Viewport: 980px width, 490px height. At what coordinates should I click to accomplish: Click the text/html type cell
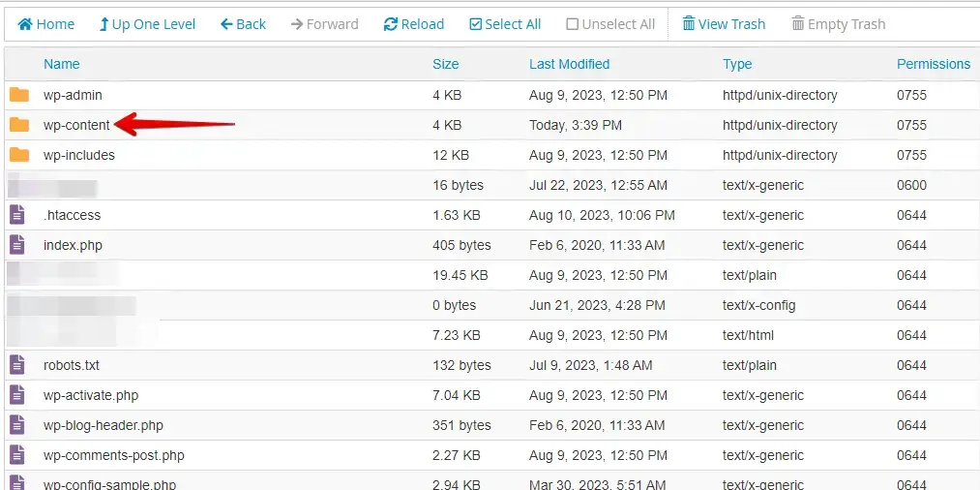748,335
